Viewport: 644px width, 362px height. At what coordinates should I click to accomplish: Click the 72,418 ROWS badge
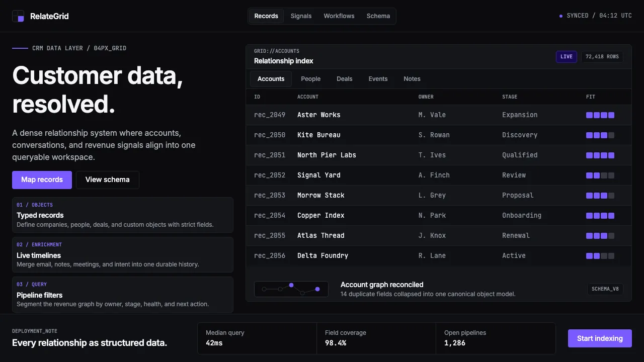pyautogui.click(x=602, y=57)
